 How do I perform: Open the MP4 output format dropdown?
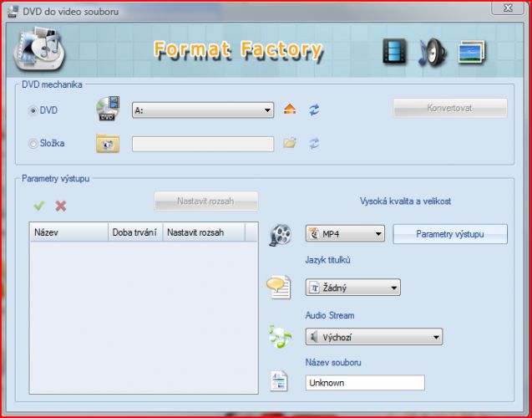(345, 233)
